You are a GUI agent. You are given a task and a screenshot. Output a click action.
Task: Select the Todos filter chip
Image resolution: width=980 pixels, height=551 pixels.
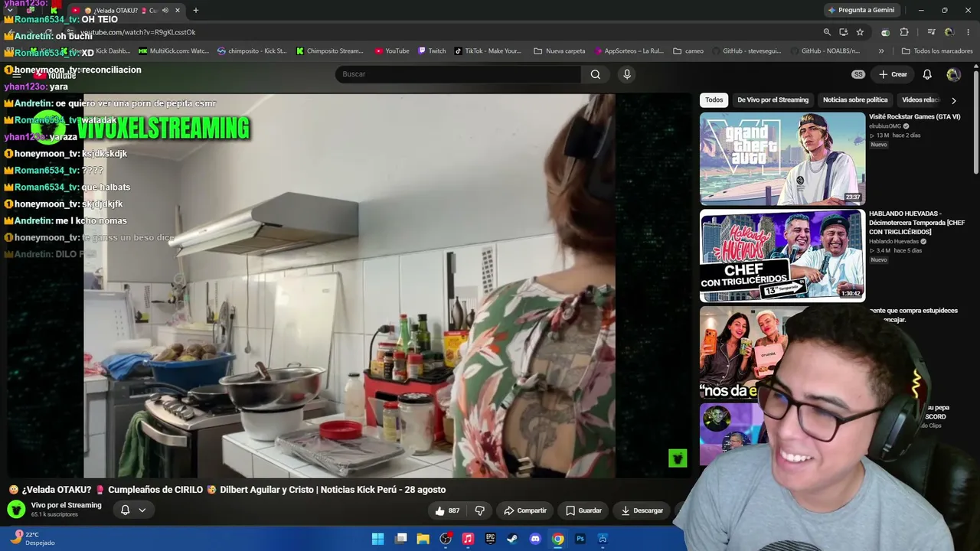tap(714, 100)
